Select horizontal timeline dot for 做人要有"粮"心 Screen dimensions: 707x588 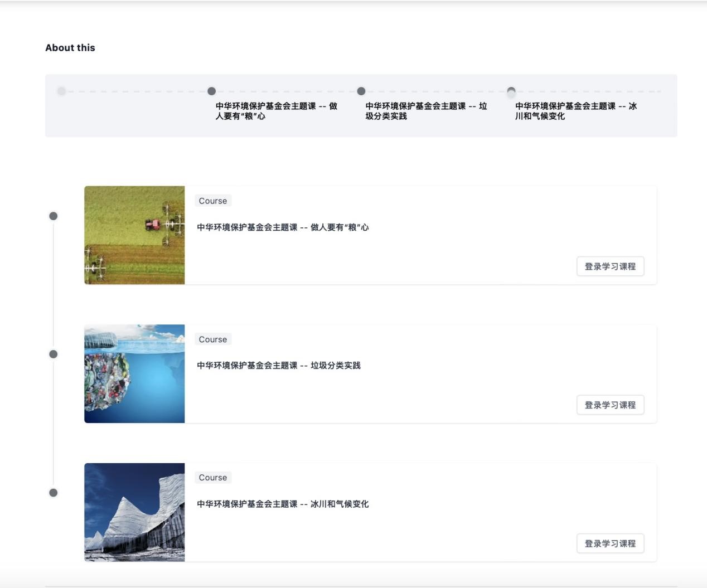[211, 91]
